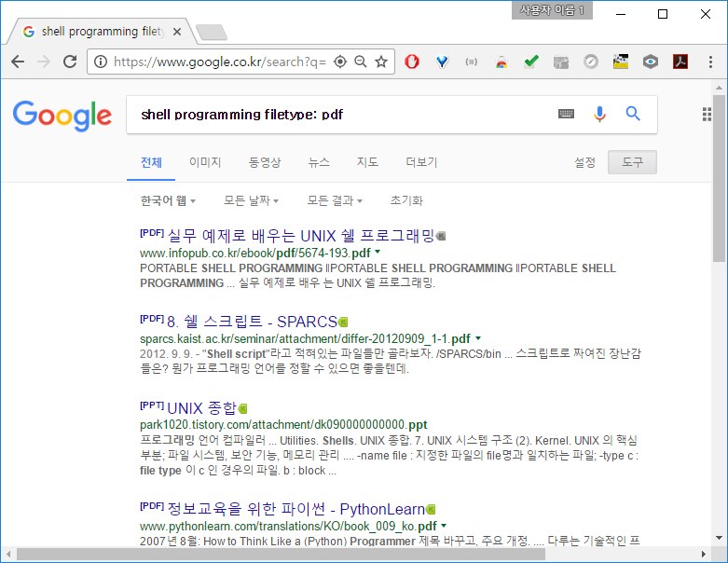Open the red shield ad-blocker extension
This screenshot has height=563, width=728.
(412, 62)
